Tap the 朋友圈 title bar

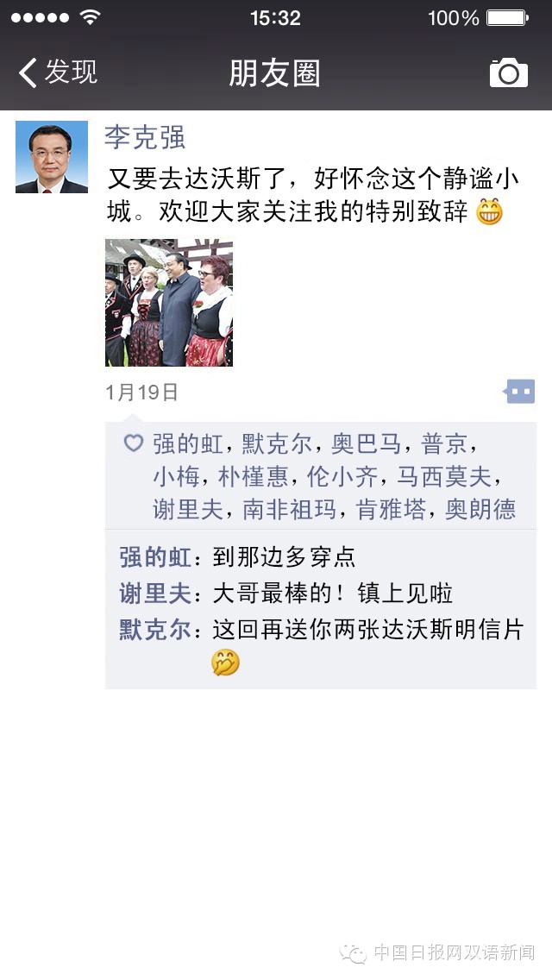[x=275, y=73]
